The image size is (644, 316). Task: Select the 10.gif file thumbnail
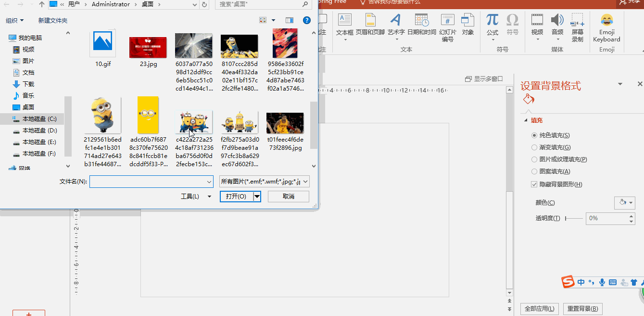102,43
